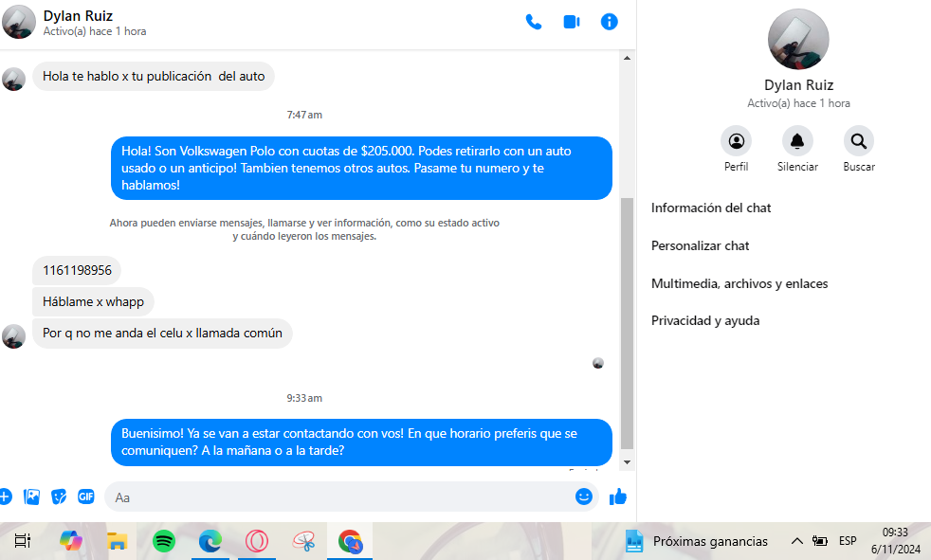The height and width of the screenshot is (560, 931).
Task: Open the emoji picker
Action: click(x=584, y=497)
